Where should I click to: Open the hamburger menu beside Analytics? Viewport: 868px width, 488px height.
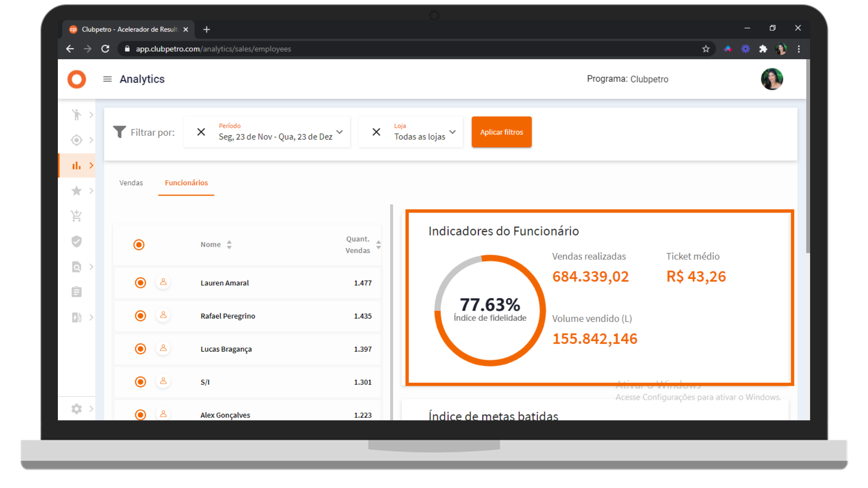pyautogui.click(x=107, y=79)
